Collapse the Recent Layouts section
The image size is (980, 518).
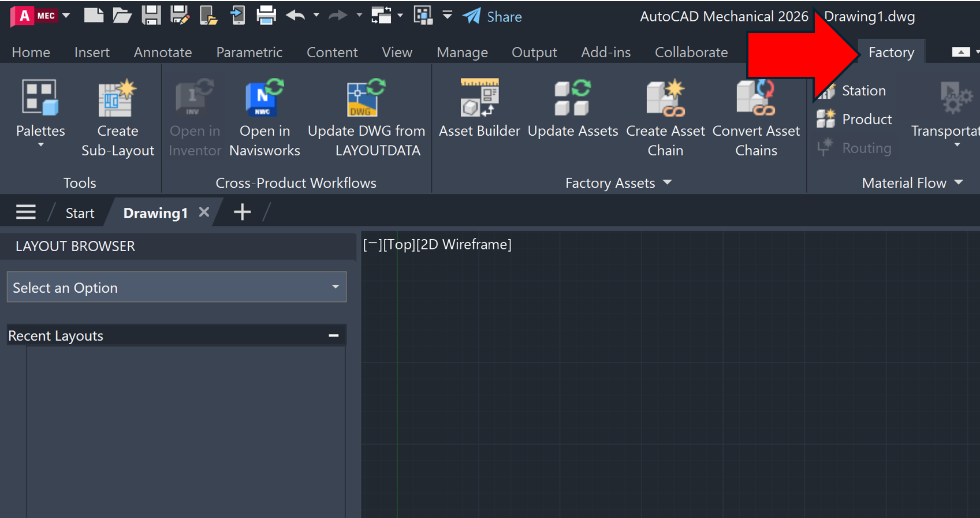[333, 336]
